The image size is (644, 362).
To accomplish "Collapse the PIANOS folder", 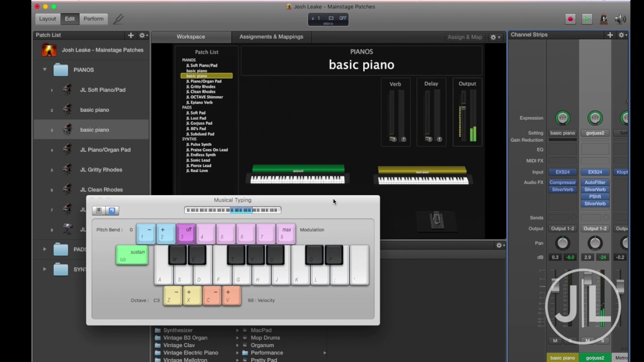I will (45, 69).
